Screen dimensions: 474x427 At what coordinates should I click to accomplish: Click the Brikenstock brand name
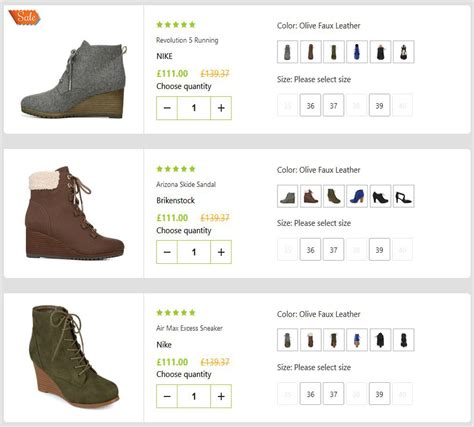[175, 200]
